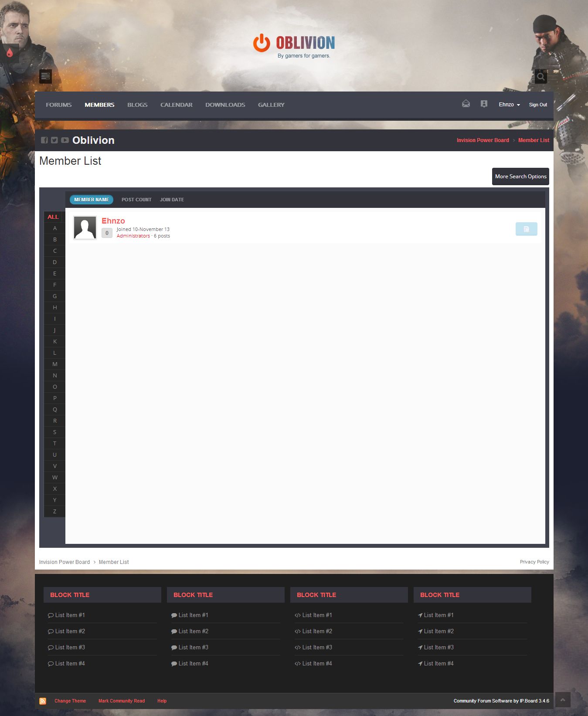Sign out of the forum
The image size is (588, 716).
pos(538,105)
